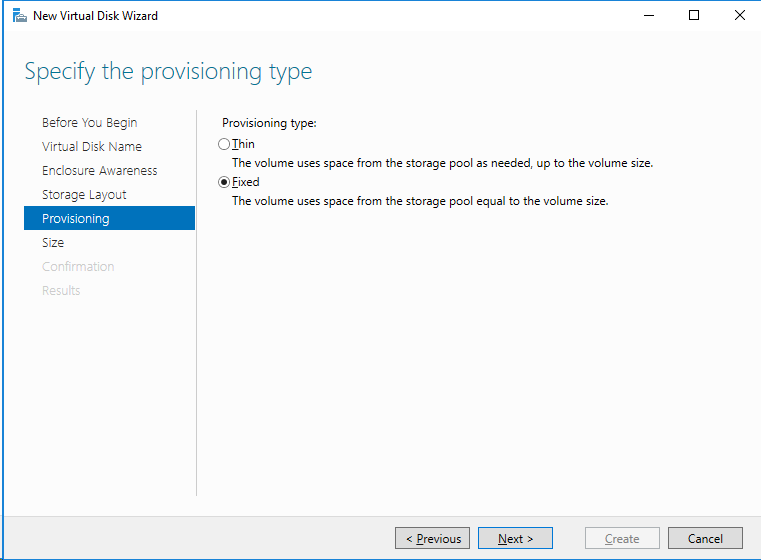Image resolution: width=761 pixels, height=560 pixels.
Task: Jump to Storage Layout step
Action: tap(84, 195)
